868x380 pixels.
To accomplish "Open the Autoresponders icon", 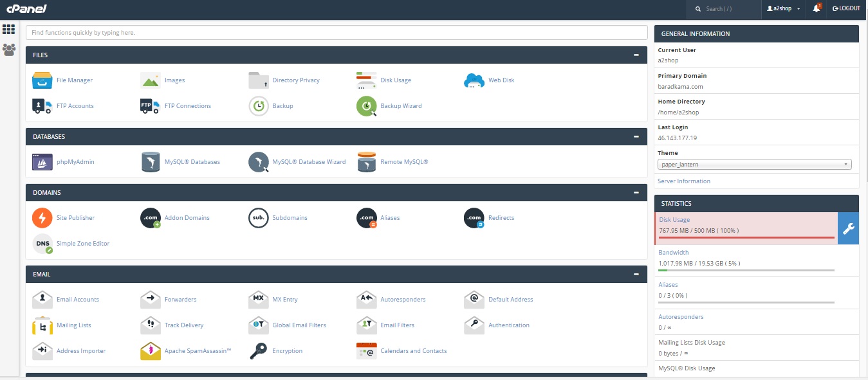I will pyautogui.click(x=367, y=300).
